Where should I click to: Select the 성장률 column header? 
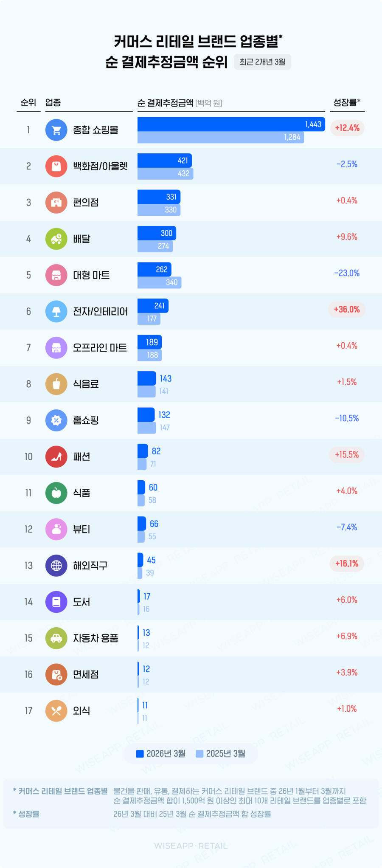tap(347, 102)
